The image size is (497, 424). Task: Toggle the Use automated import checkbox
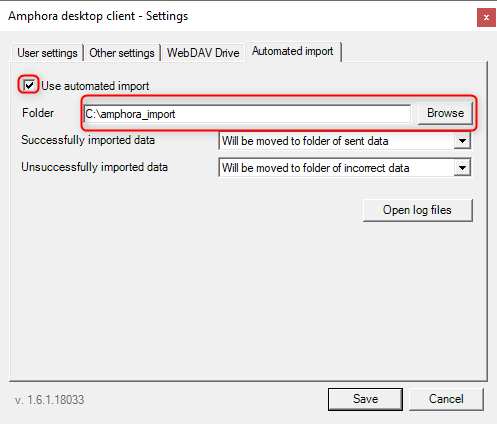pyautogui.click(x=29, y=85)
